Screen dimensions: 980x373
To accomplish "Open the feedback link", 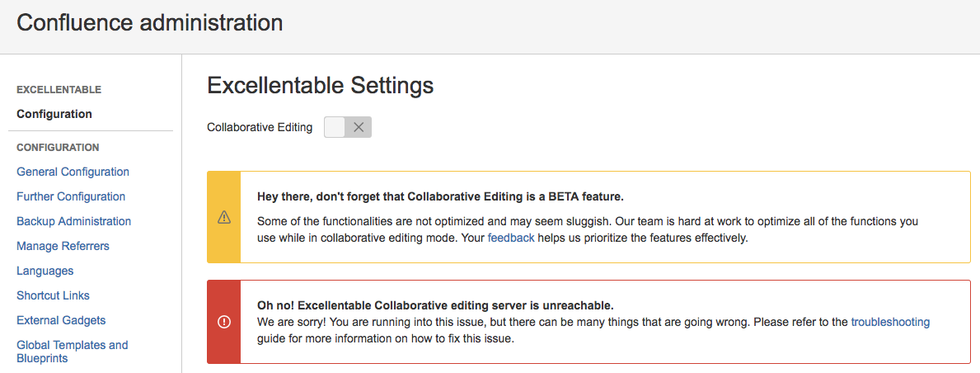I will 511,238.
